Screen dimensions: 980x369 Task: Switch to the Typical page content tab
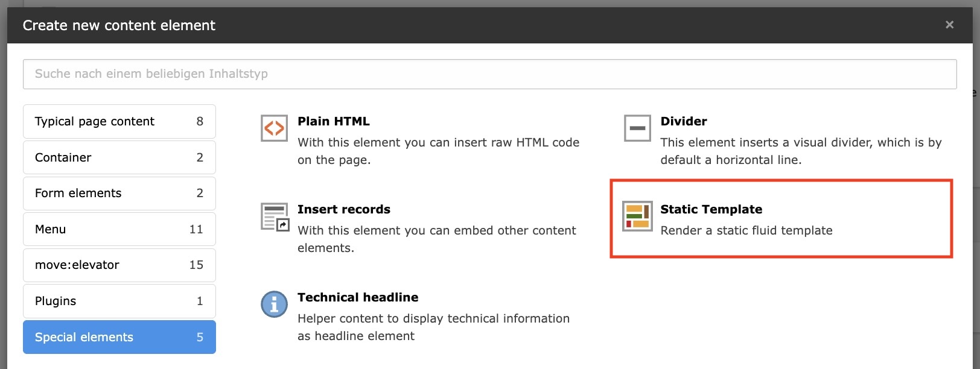click(119, 122)
